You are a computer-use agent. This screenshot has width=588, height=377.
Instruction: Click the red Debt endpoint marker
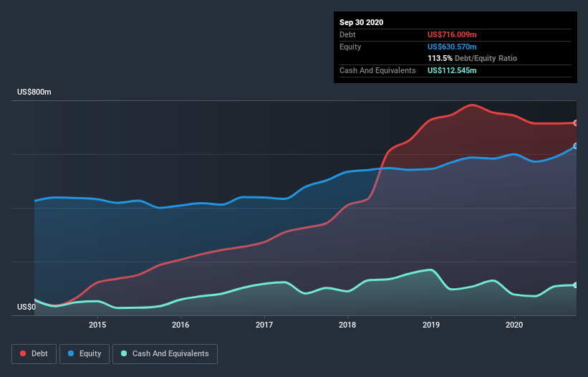click(576, 123)
